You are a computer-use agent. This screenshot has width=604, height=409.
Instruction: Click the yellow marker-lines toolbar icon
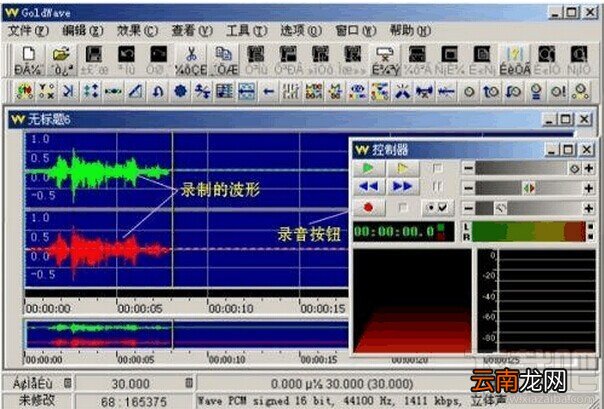click(515, 60)
